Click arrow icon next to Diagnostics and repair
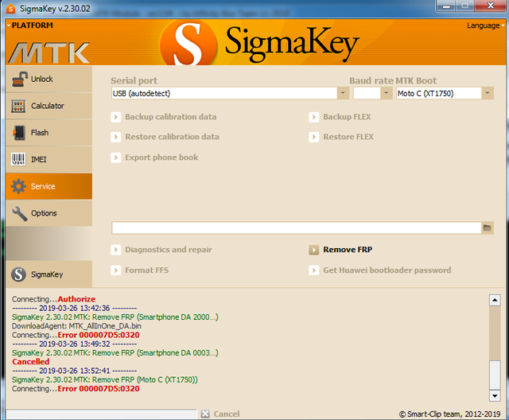Screen dimensions: 509x420 point(115,250)
